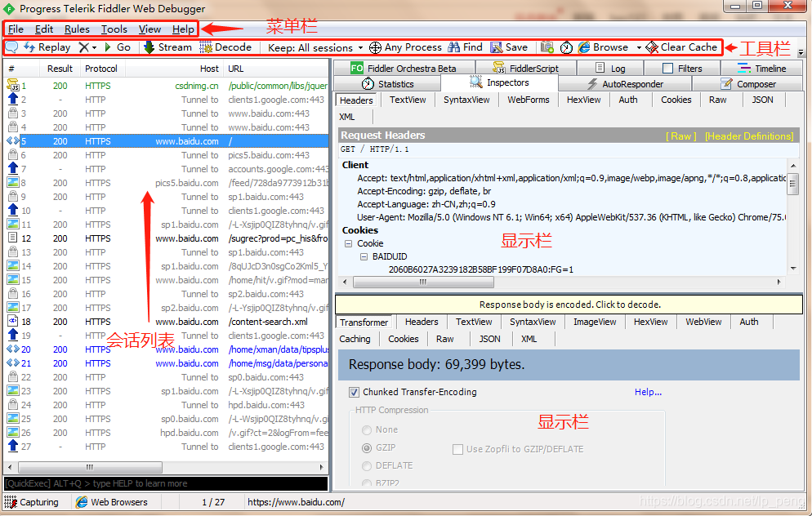Toggle the Capturing status bar indicator
The image size is (812, 516).
pos(32,502)
